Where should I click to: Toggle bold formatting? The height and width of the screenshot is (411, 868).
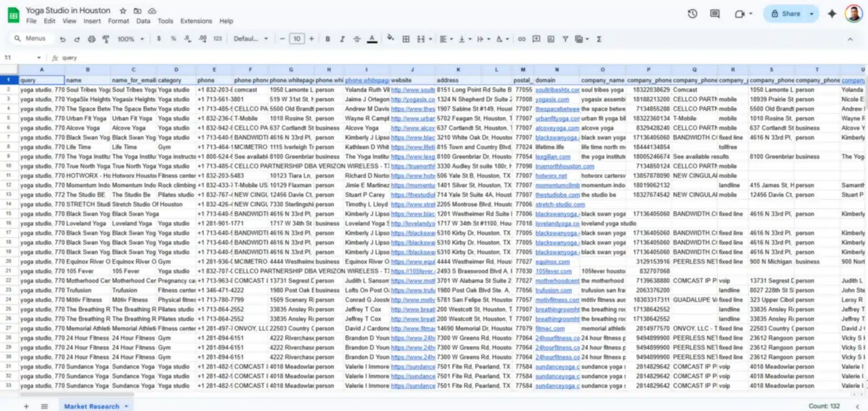327,39
